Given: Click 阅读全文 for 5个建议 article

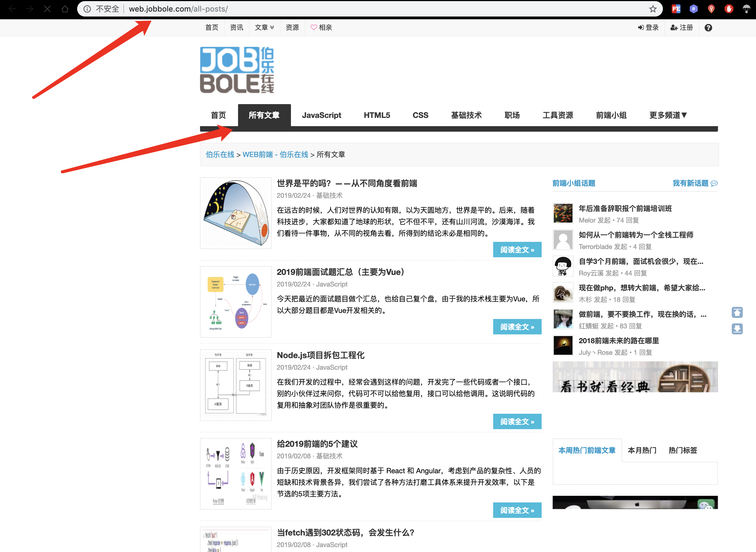Looking at the screenshot, I should (x=517, y=510).
